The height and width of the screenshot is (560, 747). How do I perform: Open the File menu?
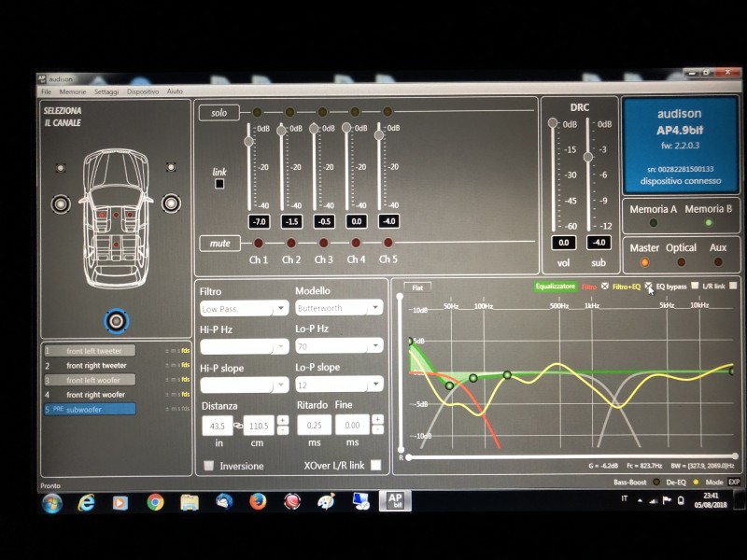coord(46,91)
